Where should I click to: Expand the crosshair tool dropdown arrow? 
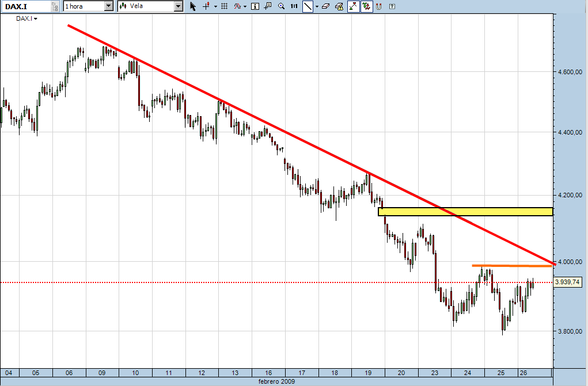click(215, 6)
